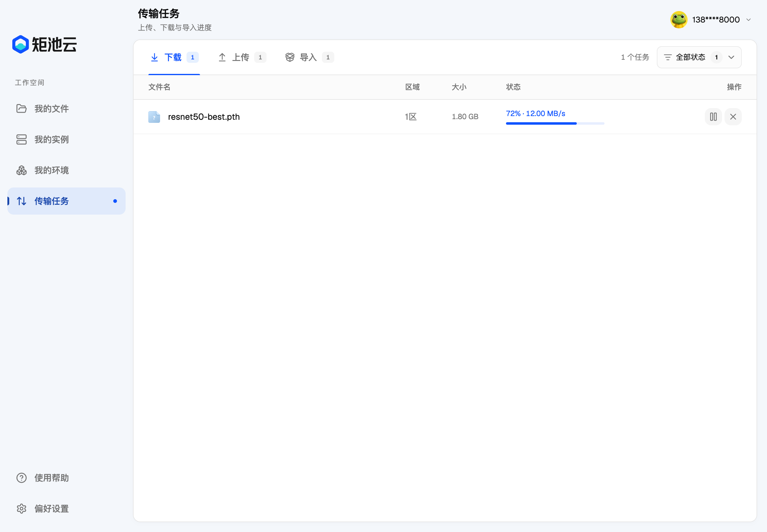Open 偏好设置 preferences
This screenshot has width=767, height=532.
(66, 508)
